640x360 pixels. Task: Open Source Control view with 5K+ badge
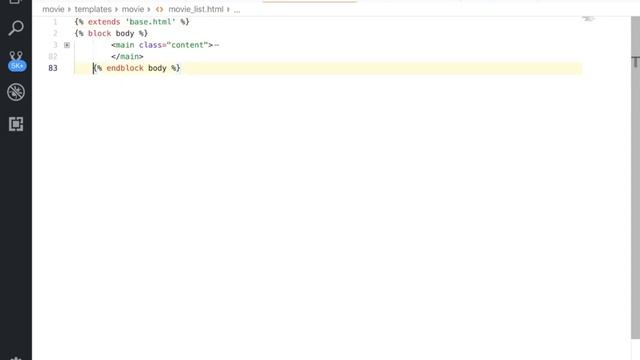(x=16, y=61)
